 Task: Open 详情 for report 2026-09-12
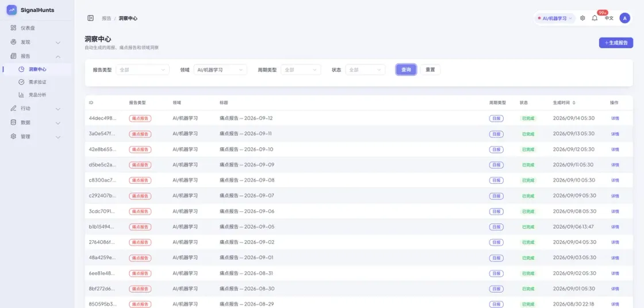(615, 118)
